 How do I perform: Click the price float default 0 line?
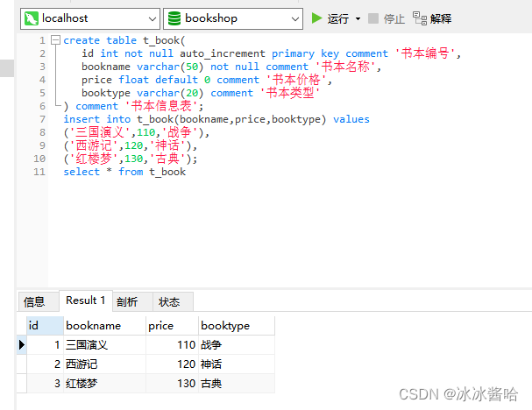(207, 80)
